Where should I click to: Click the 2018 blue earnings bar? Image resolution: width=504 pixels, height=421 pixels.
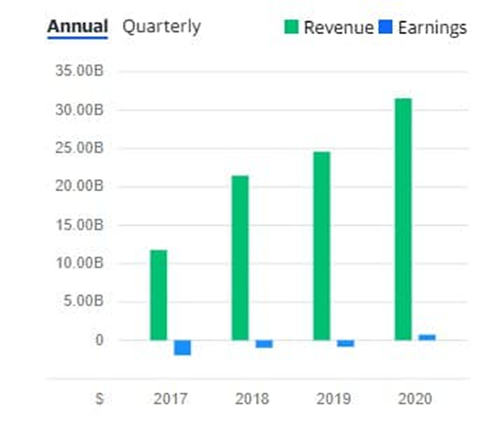pyautogui.click(x=264, y=344)
